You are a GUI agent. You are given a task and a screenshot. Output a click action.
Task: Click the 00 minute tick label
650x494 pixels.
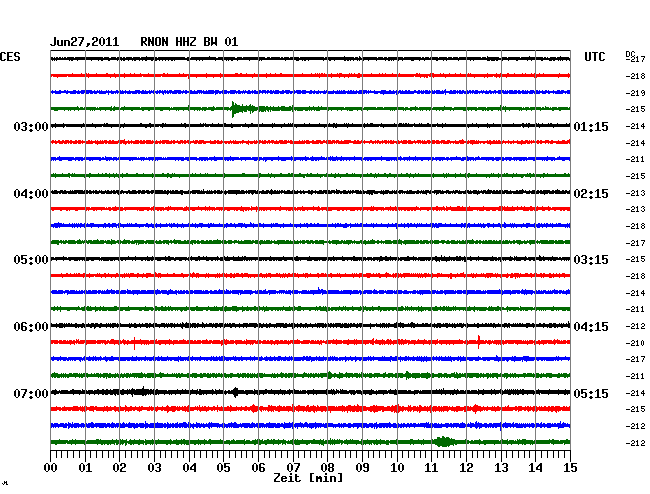51,467
